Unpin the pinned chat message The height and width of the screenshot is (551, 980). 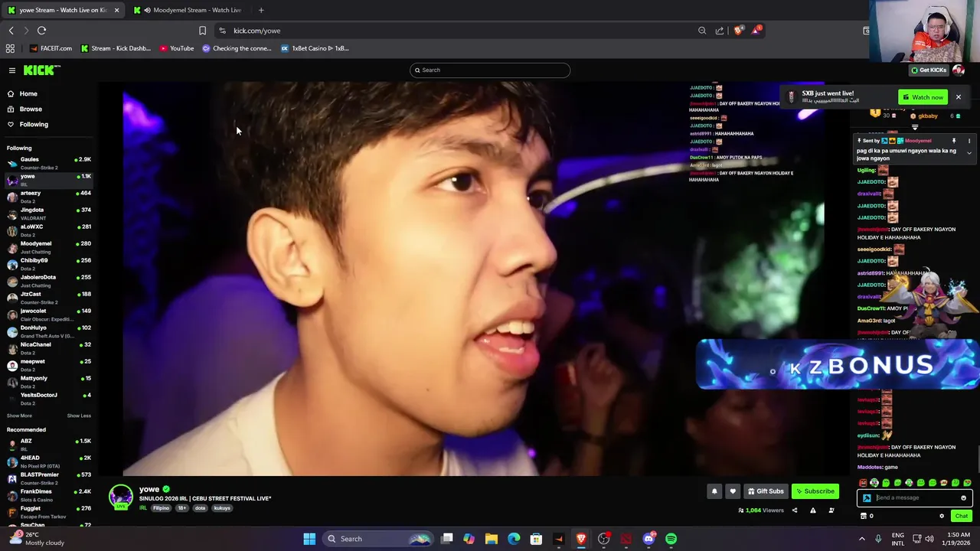click(x=954, y=141)
